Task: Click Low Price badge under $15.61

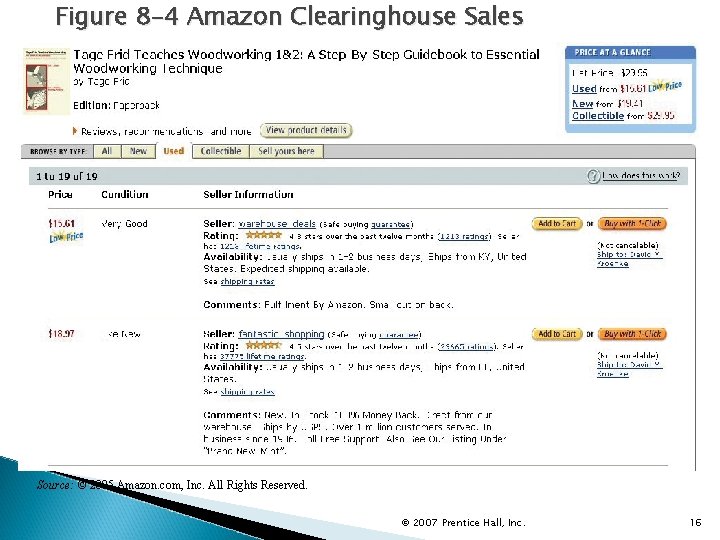Action: click(x=61, y=239)
